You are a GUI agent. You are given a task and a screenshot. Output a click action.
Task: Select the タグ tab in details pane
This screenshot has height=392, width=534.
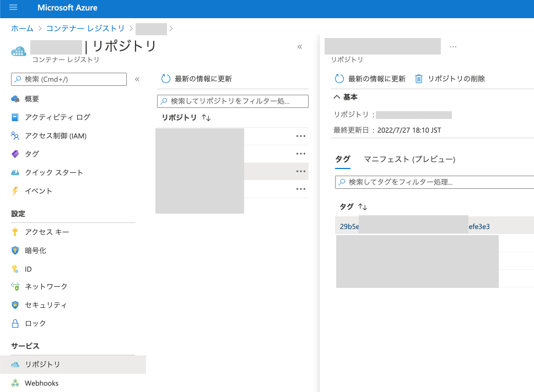point(343,159)
